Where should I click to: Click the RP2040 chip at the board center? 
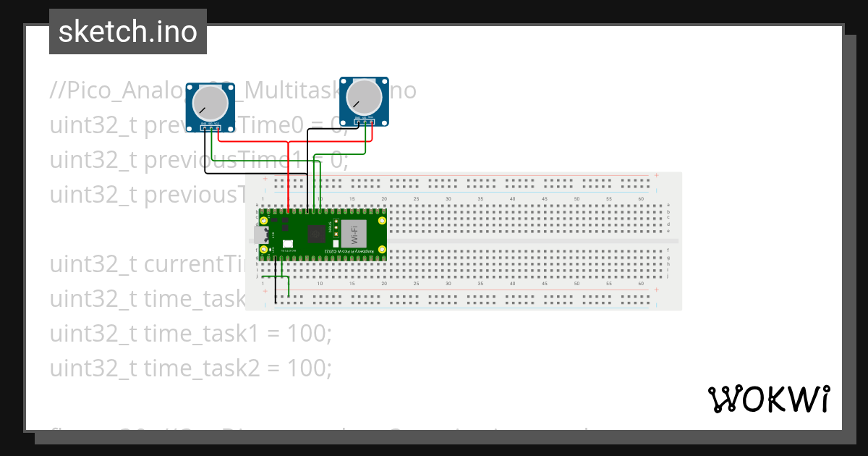coord(316,235)
